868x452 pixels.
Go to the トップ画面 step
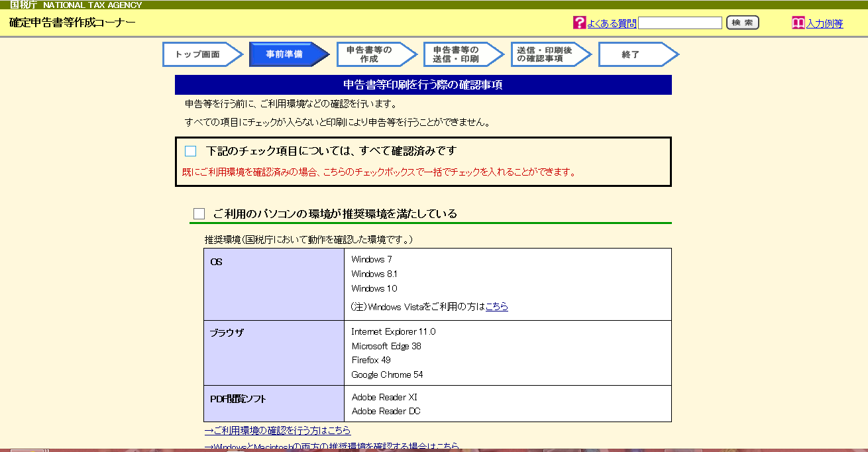[x=198, y=54]
